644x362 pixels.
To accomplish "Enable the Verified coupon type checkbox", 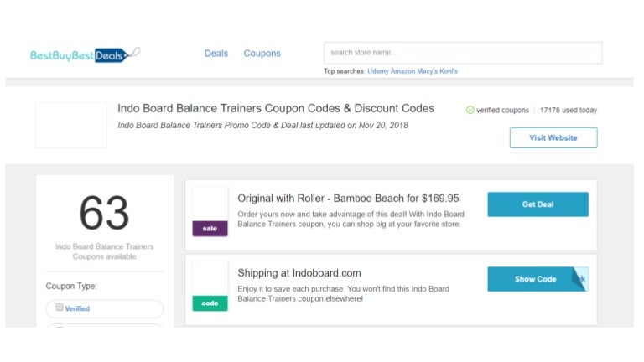I will pyautogui.click(x=60, y=308).
